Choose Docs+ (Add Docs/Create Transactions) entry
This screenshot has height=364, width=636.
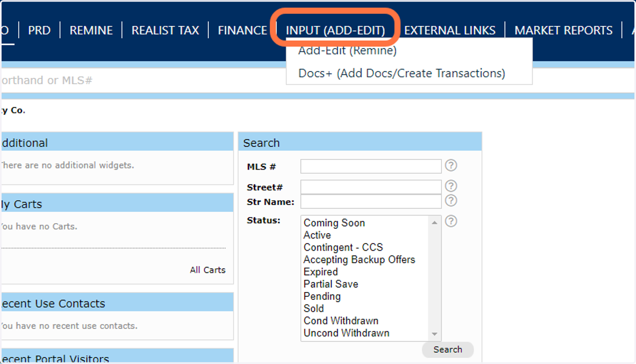(x=402, y=73)
